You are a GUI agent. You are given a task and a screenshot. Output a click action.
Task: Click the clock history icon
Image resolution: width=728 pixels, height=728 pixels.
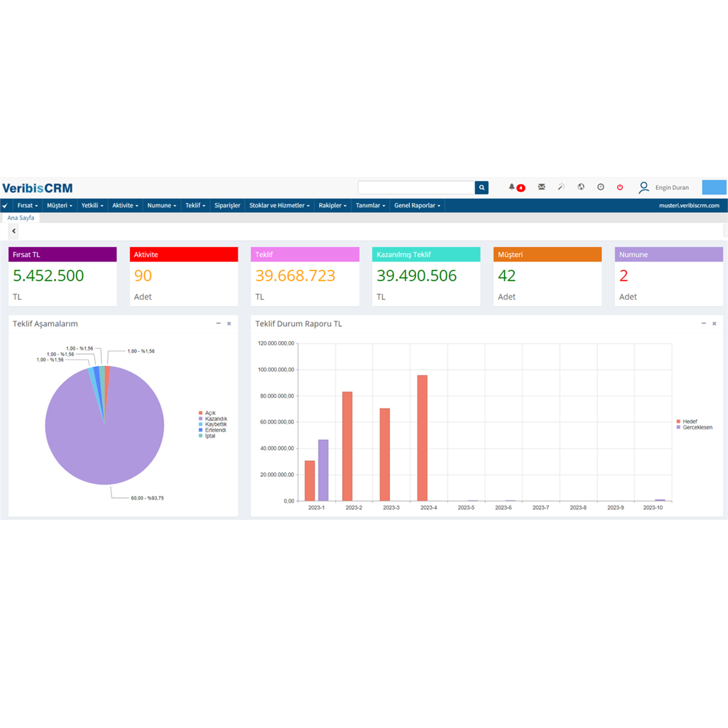601,187
